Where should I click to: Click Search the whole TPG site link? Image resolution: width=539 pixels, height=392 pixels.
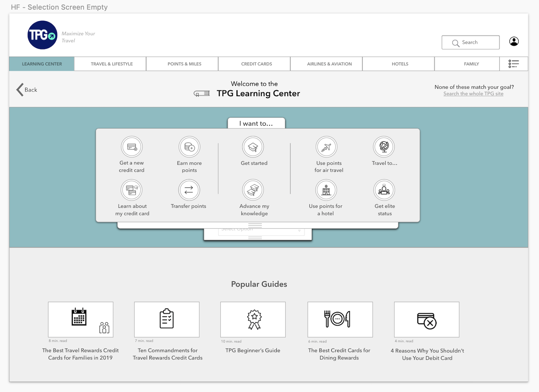tap(473, 94)
